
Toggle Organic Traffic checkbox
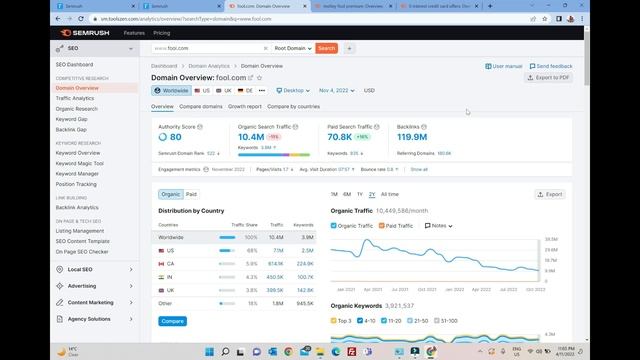click(x=333, y=226)
